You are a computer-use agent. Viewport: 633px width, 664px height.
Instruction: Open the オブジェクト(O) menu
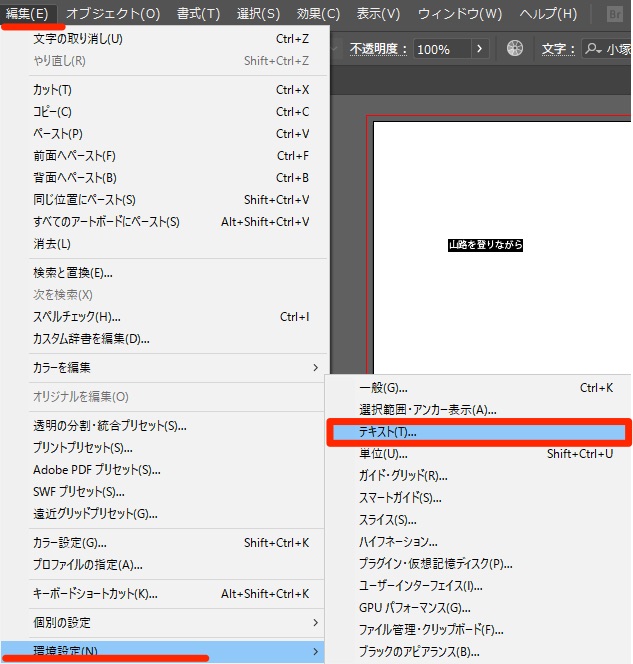point(113,14)
